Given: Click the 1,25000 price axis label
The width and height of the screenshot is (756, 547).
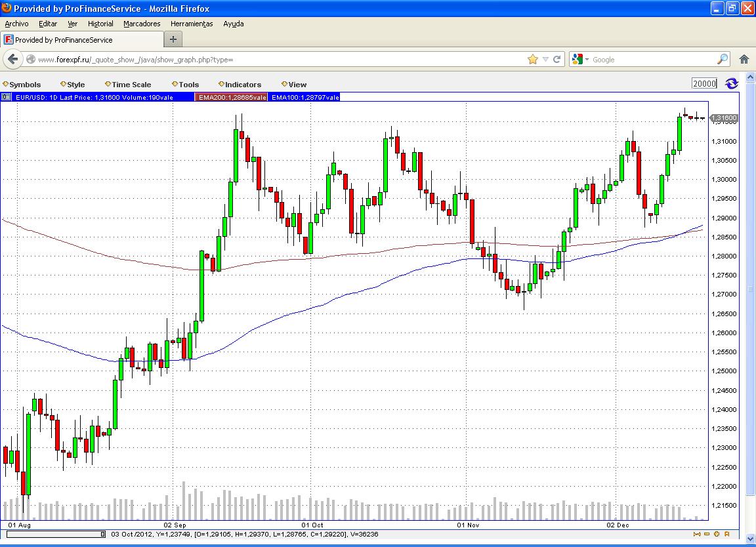Looking at the screenshot, I should point(724,371).
